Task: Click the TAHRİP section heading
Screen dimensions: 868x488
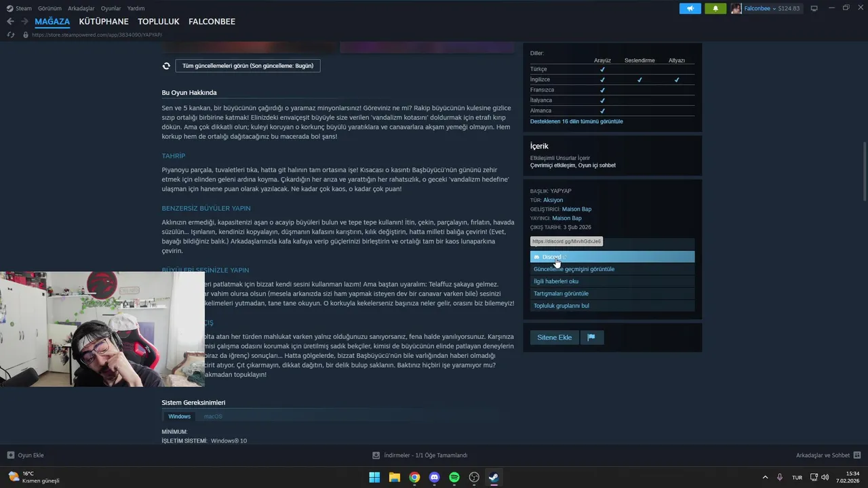Action: pos(173,156)
